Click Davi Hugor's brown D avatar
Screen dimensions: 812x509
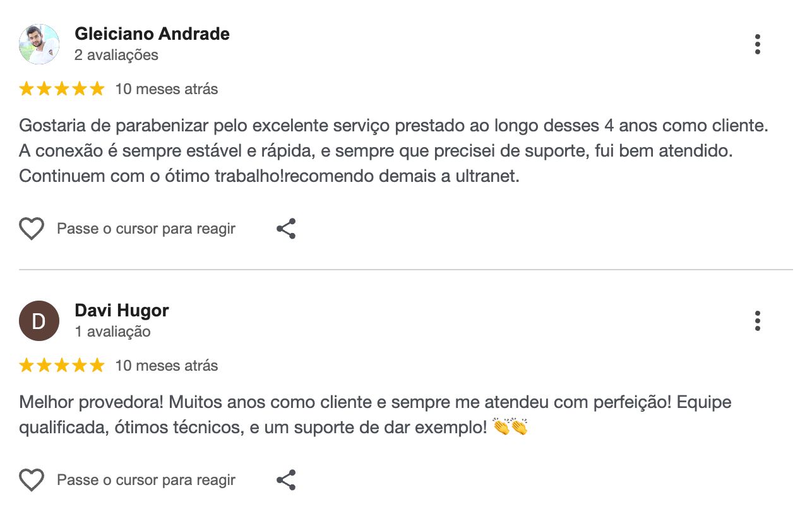(x=39, y=321)
